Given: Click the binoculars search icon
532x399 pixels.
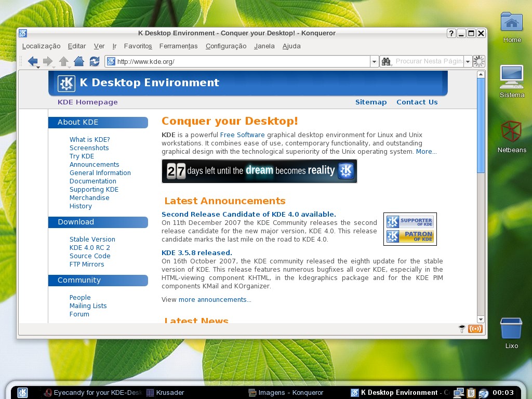Looking at the screenshot, I should point(386,61).
